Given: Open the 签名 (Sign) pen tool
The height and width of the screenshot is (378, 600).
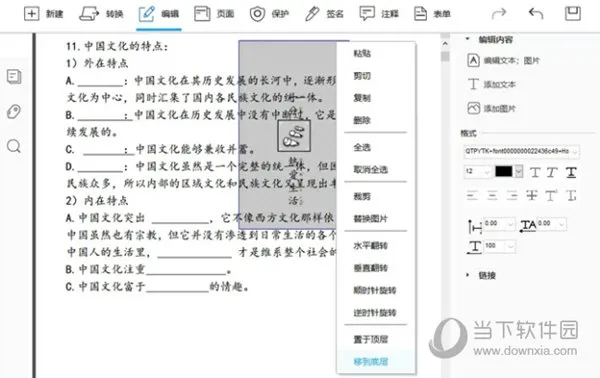Looking at the screenshot, I should (324, 14).
